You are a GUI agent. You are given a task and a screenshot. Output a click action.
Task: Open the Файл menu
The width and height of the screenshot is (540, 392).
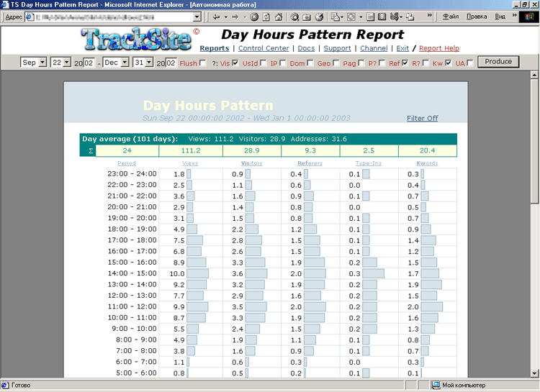[x=451, y=17]
